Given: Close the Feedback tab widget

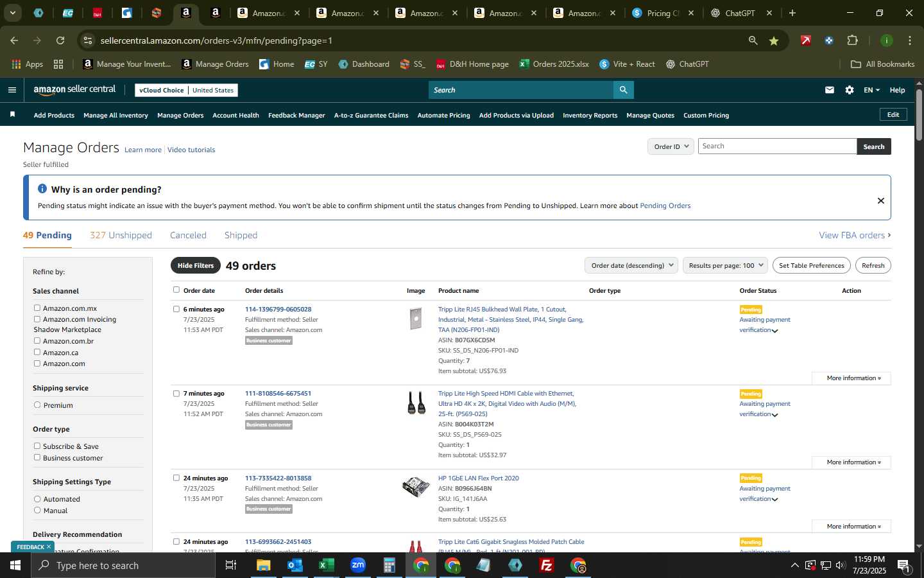Looking at the screenshot, I should coord(48,547).
